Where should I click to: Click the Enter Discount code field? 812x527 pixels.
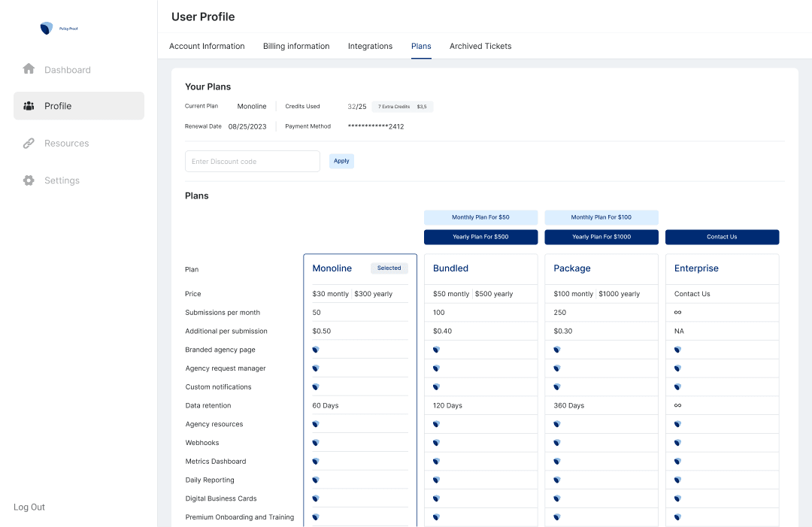click(x=252, y=161)
